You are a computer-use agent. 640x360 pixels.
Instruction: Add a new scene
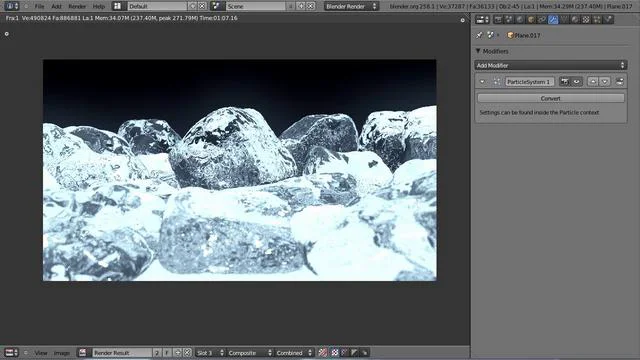click(301, 6)
